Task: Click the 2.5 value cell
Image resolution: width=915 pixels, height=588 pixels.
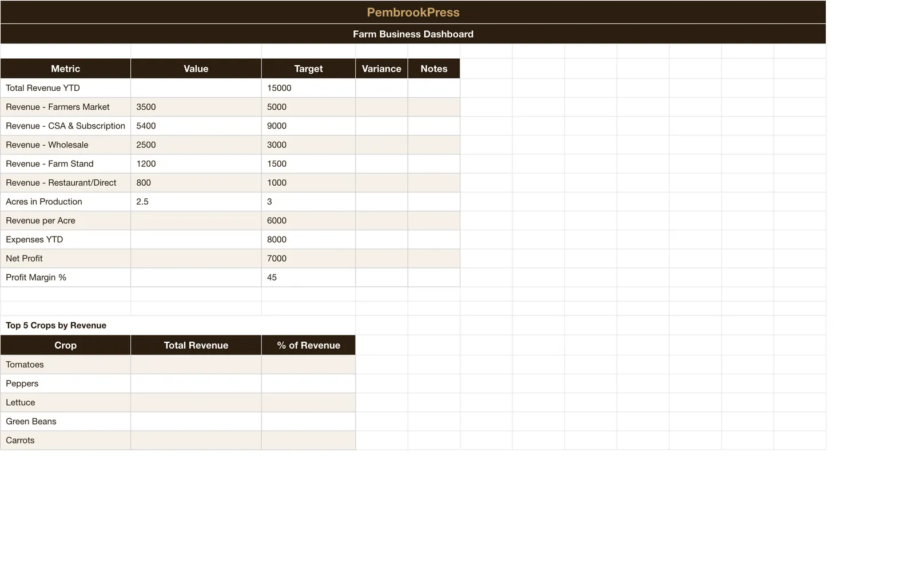Action: pyautogui.click(x=196, y=201)
